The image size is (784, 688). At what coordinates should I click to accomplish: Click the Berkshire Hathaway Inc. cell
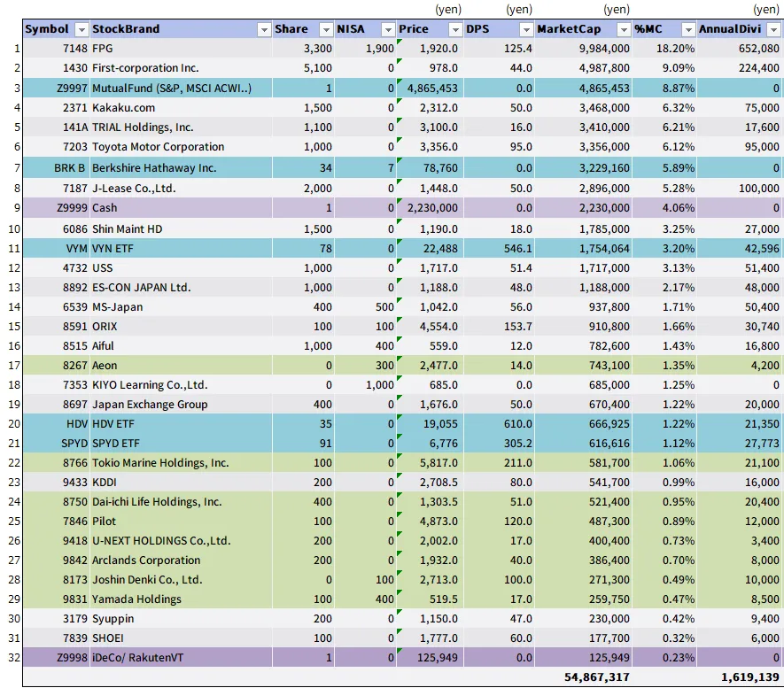coord(154,167)
